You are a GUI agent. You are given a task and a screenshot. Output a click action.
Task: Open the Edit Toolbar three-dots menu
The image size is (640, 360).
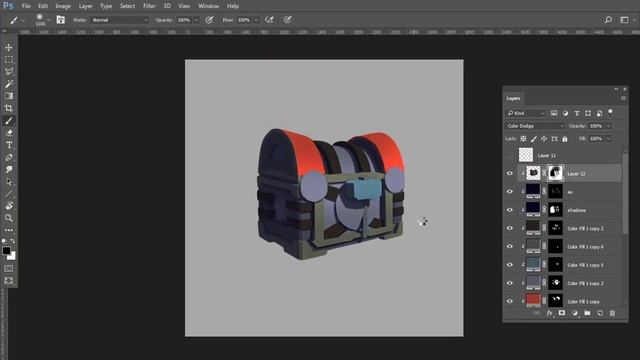(x=9, y=230)
